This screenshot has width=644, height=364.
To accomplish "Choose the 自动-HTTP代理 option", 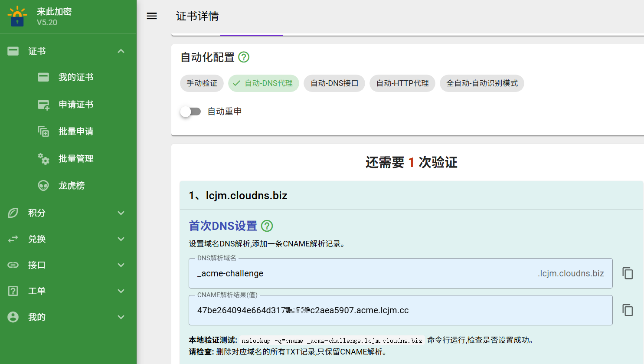I will pos(402,83).
